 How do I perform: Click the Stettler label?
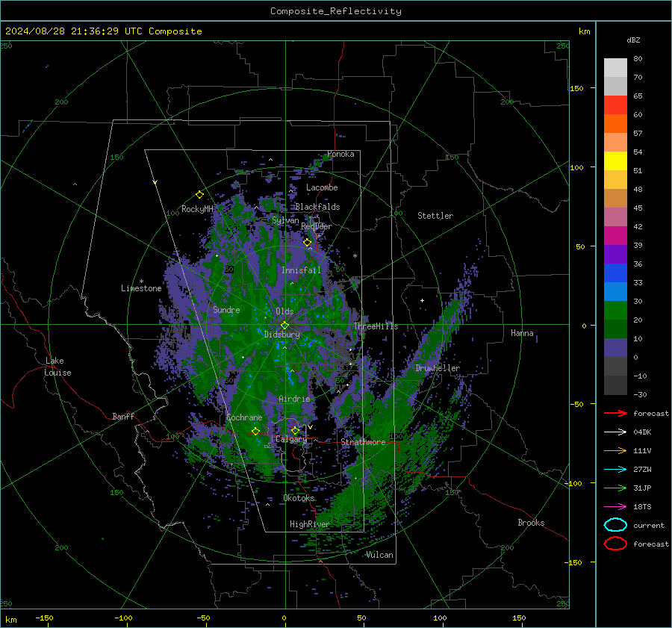click(435, 216)
